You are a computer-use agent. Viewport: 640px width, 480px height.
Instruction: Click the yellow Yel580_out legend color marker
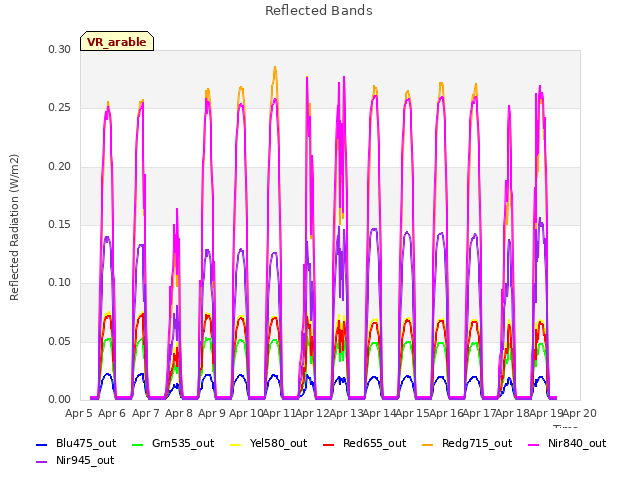[236, 444]
